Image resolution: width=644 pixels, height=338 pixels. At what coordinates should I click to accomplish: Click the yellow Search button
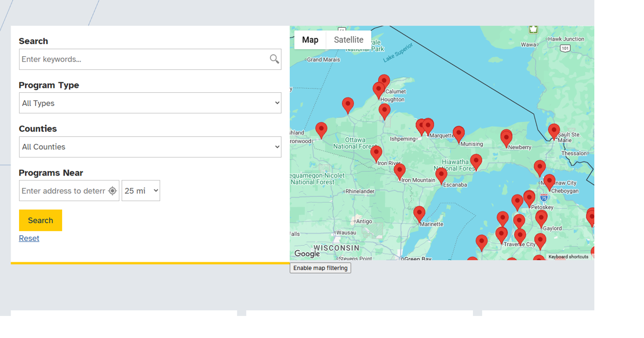(x=41, y=220)
